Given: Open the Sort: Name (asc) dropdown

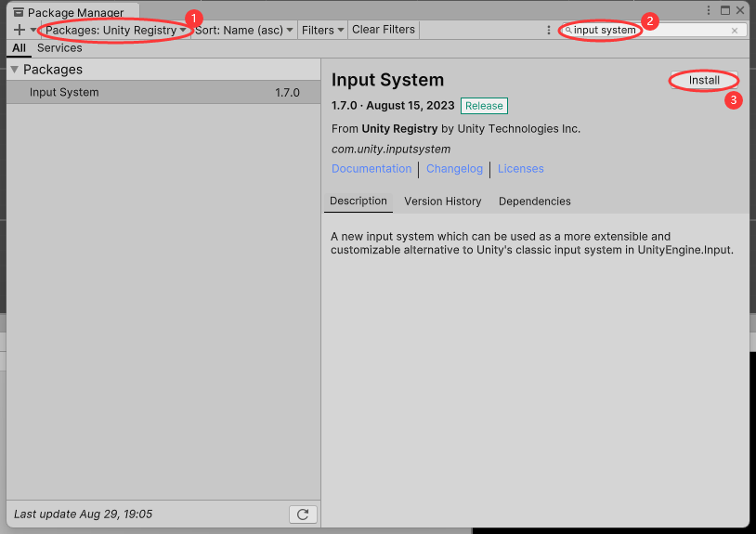Looking at the screenshot, I should coord(243,30).
